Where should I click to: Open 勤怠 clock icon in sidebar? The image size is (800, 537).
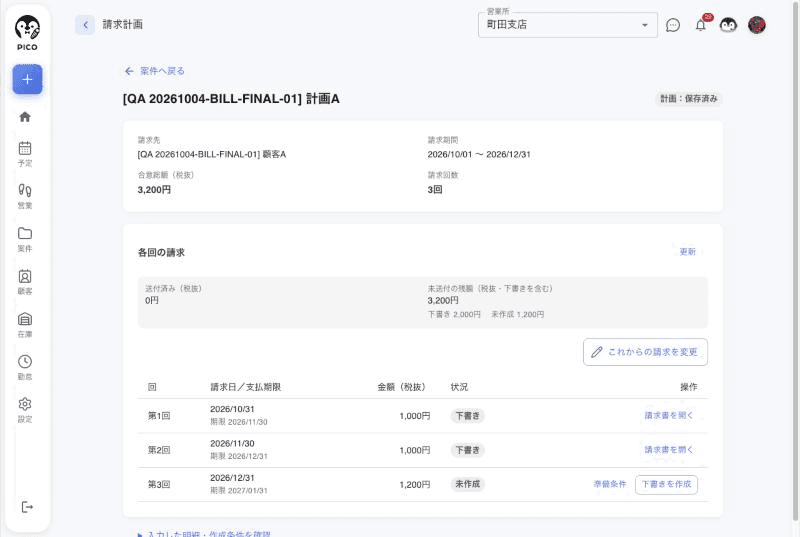[25, 367]
